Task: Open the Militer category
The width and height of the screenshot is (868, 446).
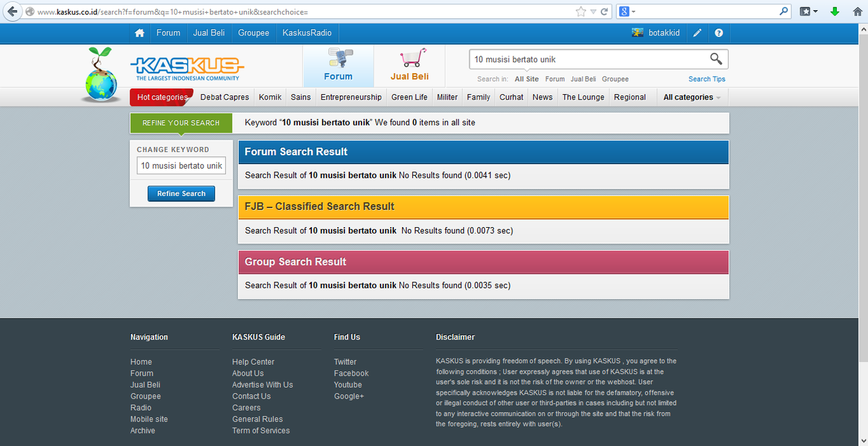Action: pyautogui.click(x=447, y=98)
